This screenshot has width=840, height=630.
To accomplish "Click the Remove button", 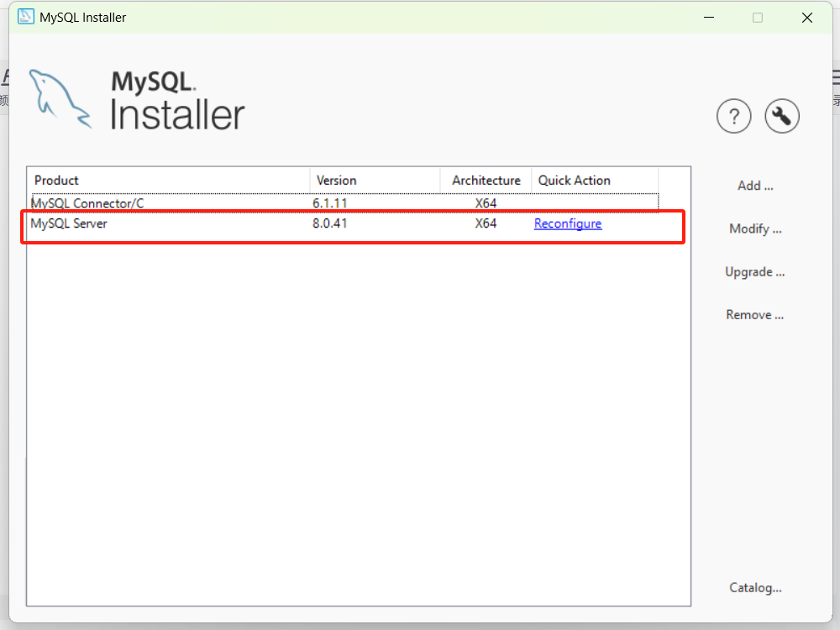I will pos(754,314).
